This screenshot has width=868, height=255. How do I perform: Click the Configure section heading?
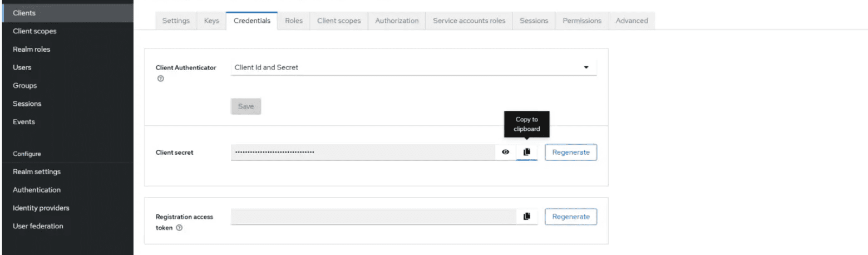click(27, 154)
